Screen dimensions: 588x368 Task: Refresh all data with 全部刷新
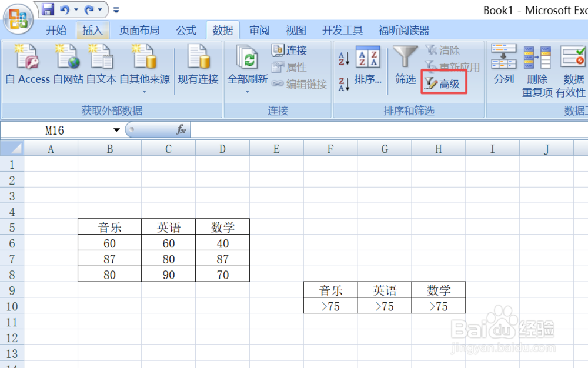(x=246, y=66)
